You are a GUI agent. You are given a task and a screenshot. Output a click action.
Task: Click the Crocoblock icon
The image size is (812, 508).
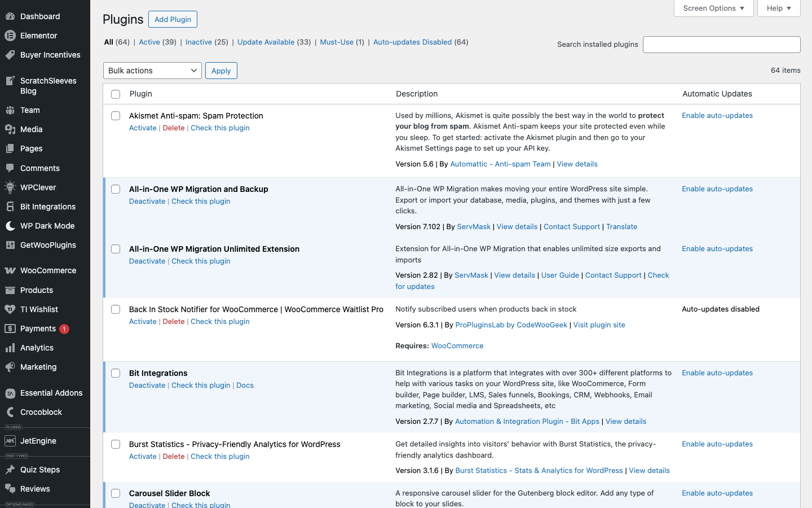(x=10, y=412)
